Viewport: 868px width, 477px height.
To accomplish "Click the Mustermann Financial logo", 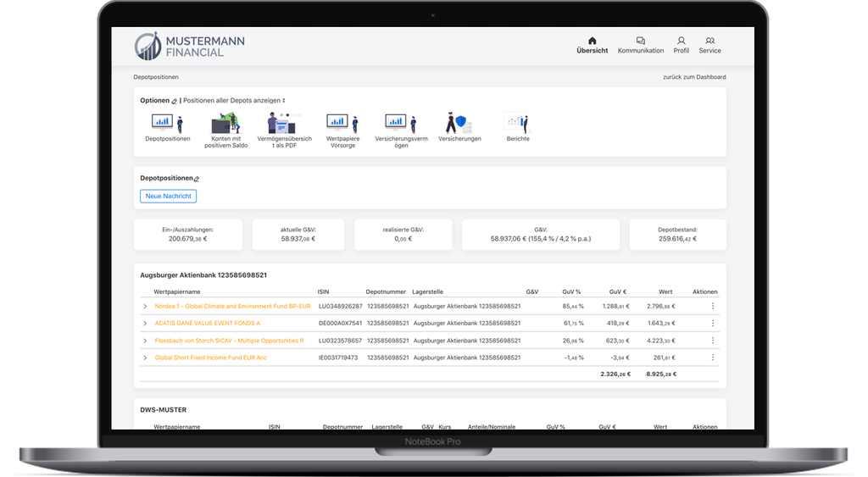I will click(x=189, y=46).
